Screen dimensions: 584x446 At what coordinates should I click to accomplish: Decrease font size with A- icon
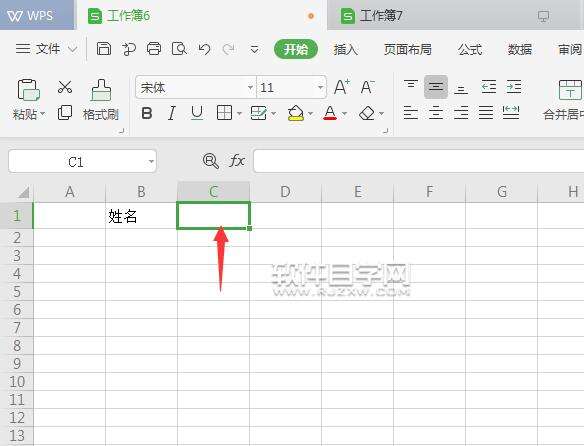pos(368,87)
